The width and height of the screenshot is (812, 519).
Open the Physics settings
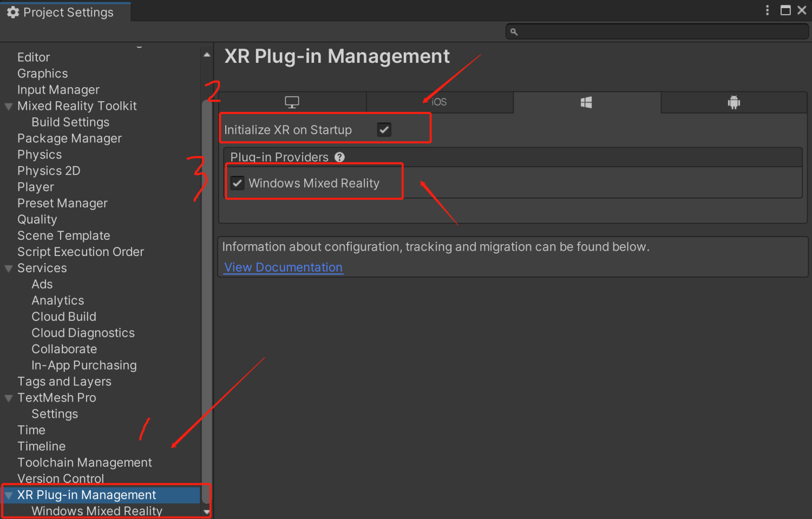[40, 155]
